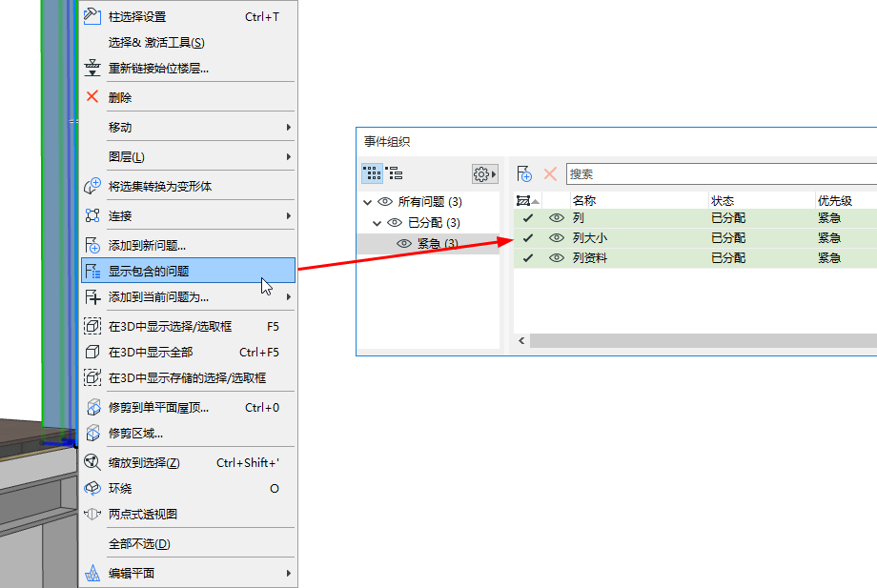Screen dimensions: 877x588
Task: Click the 添加到新问题... icon
Action: point(92,245)
